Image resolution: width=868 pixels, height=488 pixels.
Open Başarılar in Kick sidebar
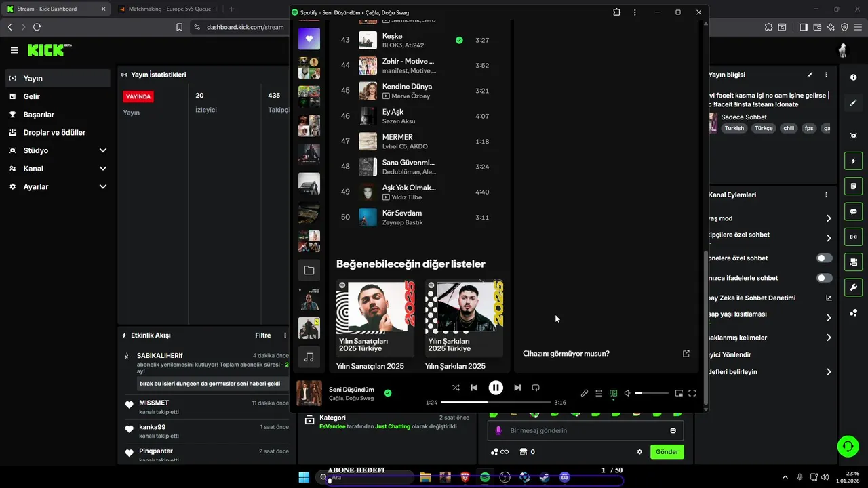[58, 115]
